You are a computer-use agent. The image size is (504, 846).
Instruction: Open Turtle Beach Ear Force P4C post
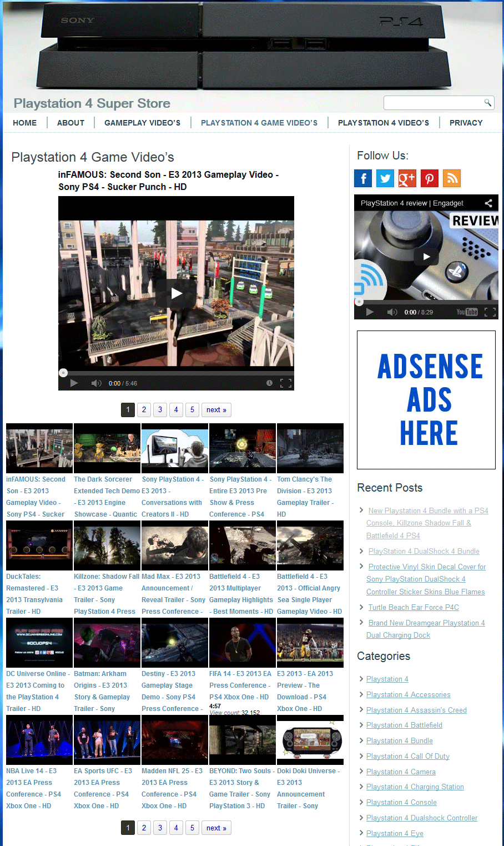[414, 607]
